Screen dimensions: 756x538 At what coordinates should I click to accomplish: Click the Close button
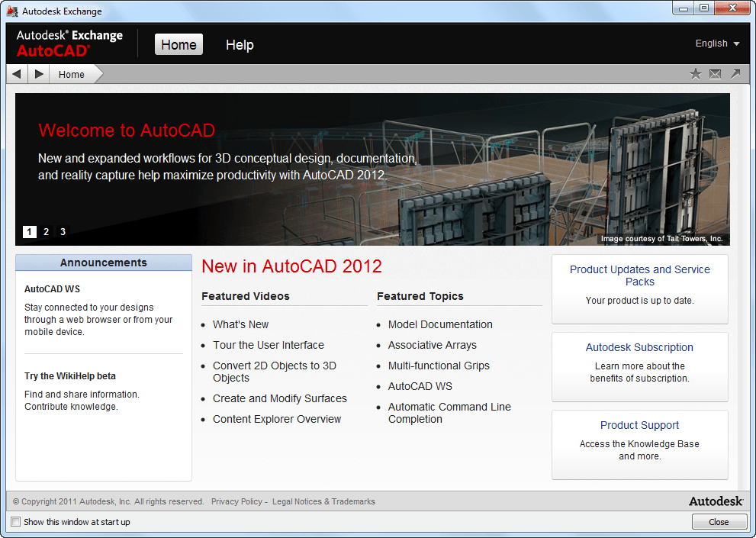coord(719,521)
